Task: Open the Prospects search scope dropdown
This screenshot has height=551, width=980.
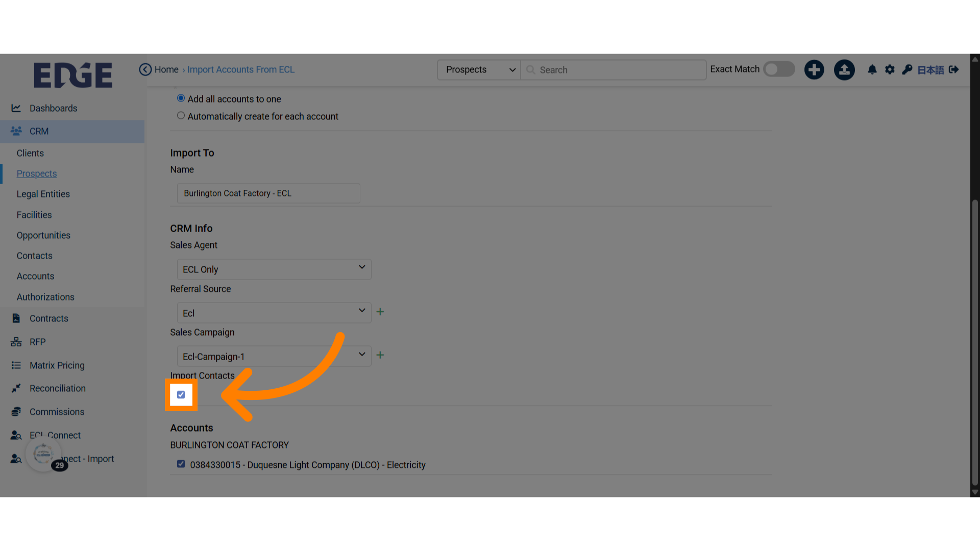Action: pos(479,70)
